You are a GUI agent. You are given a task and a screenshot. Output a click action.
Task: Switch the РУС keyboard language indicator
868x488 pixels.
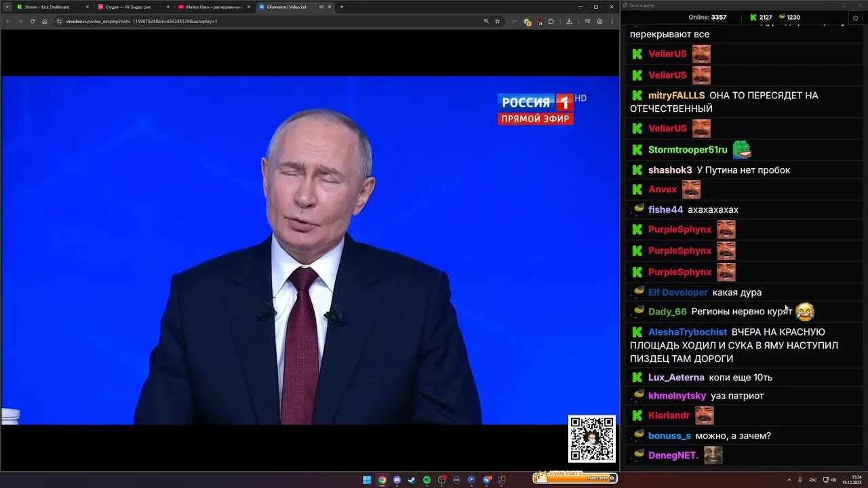(x=813, y=480)
